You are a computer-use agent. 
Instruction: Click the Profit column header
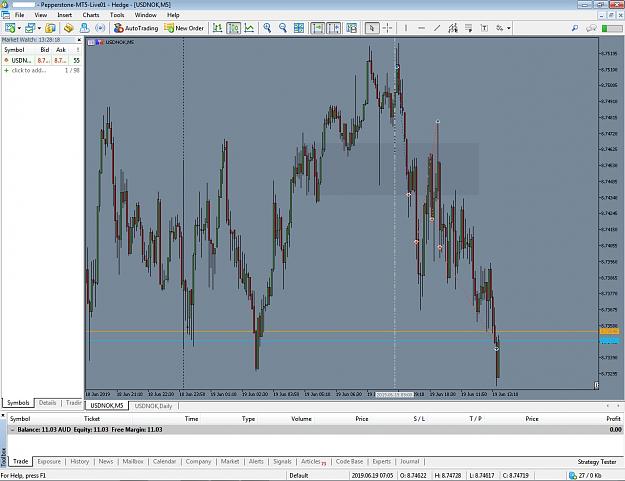point(613,419)
